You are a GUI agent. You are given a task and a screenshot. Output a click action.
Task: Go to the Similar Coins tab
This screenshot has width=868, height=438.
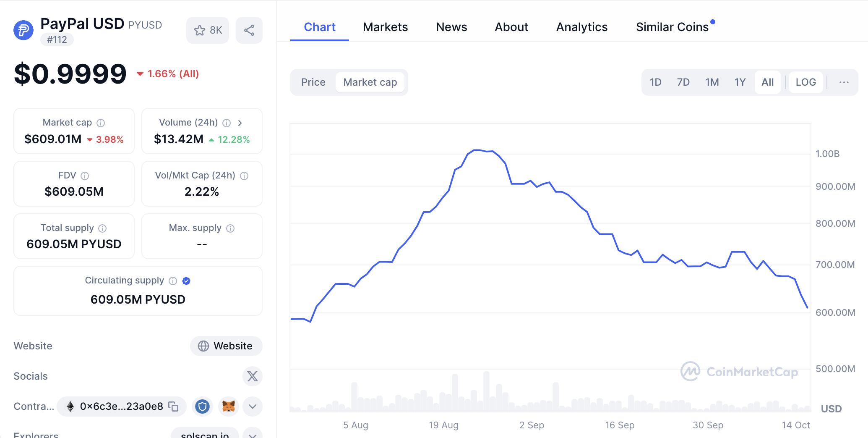pos(672,27)
